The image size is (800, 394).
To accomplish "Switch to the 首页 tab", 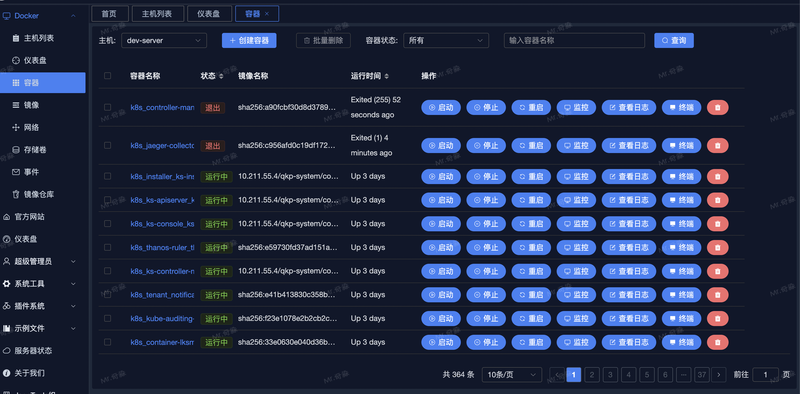I will click(x=109, y=14).
